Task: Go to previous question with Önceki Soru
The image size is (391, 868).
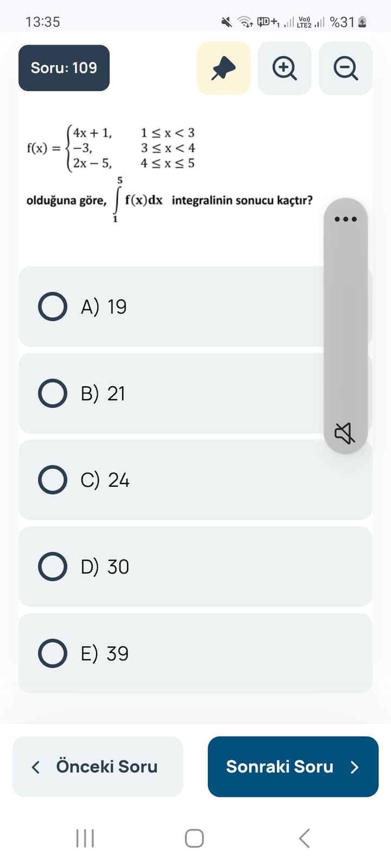Action: click(98, 767)
